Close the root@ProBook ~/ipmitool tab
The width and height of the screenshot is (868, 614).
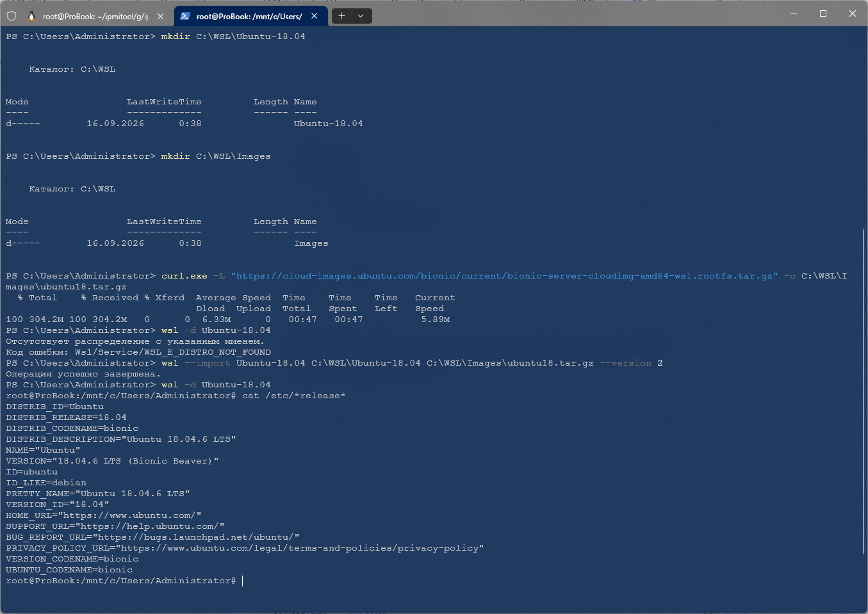[x=161, y=16]
